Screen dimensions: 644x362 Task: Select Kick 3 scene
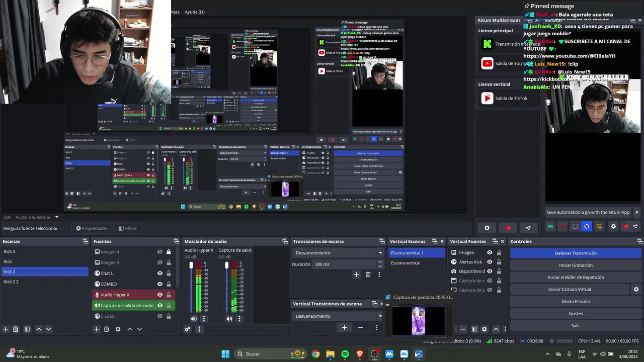click(x=45, y=251)
